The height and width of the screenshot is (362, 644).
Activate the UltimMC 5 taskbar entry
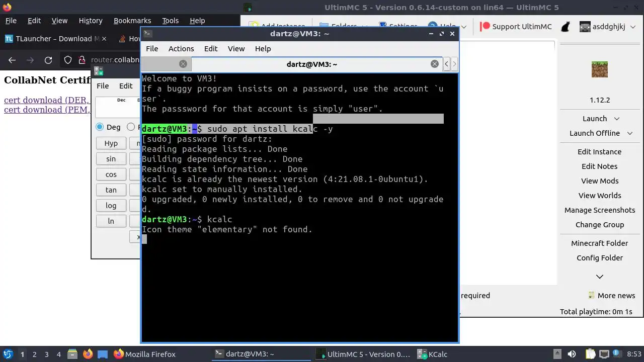363,354
